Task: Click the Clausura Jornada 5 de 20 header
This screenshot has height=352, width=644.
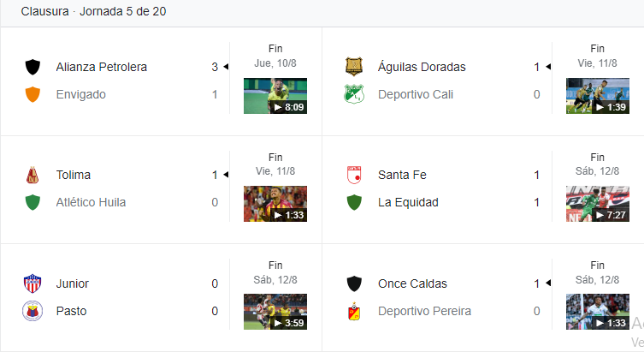Action: pyautogui.click(x=95, y=13)
